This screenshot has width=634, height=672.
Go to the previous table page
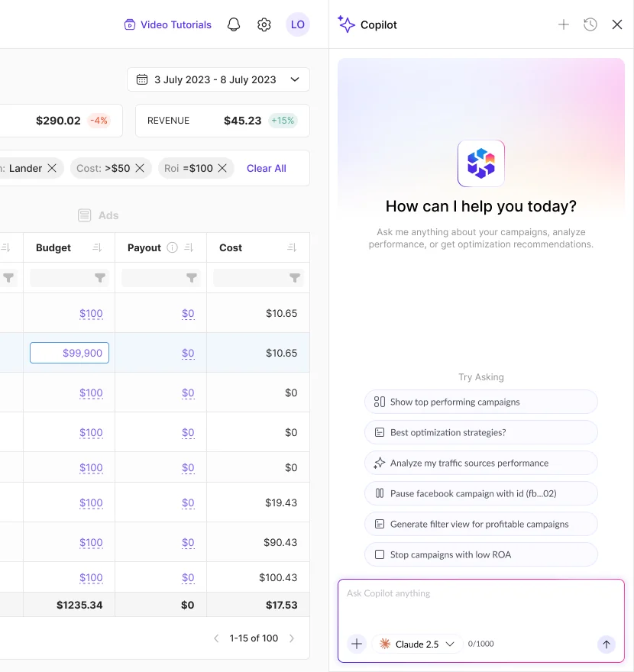(216, 638)
